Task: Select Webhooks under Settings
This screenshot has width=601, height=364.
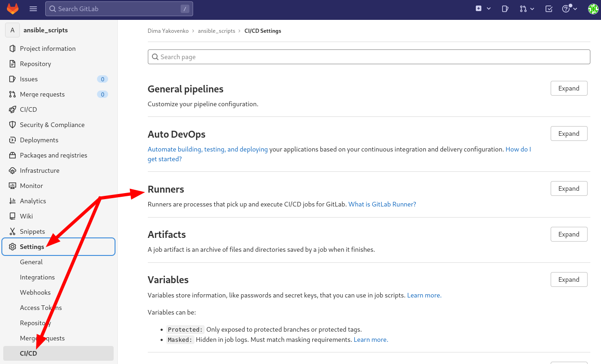Action: tap(35, 292)
